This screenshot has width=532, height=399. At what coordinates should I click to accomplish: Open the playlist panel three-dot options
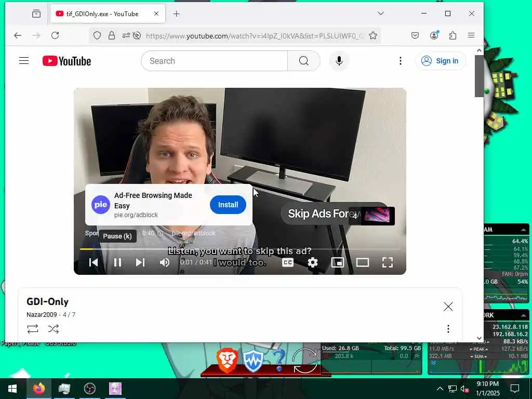448,329
